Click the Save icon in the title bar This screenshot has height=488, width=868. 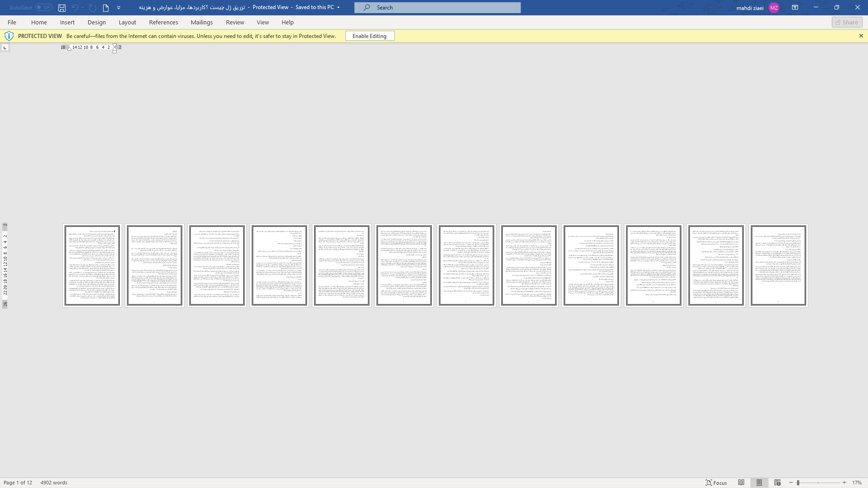coord(62,8)
